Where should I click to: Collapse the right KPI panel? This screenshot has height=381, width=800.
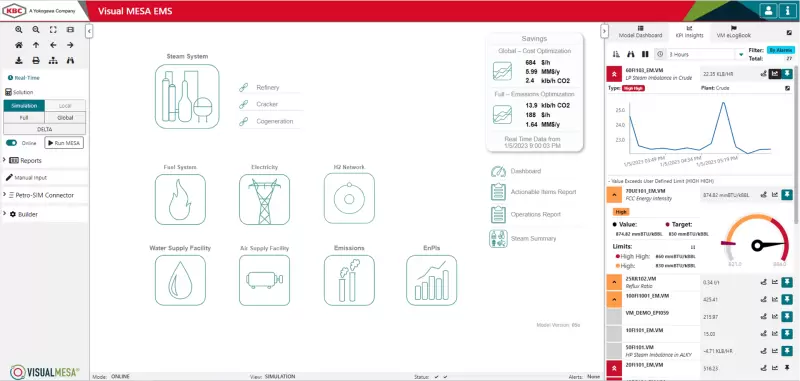[605, 31]
